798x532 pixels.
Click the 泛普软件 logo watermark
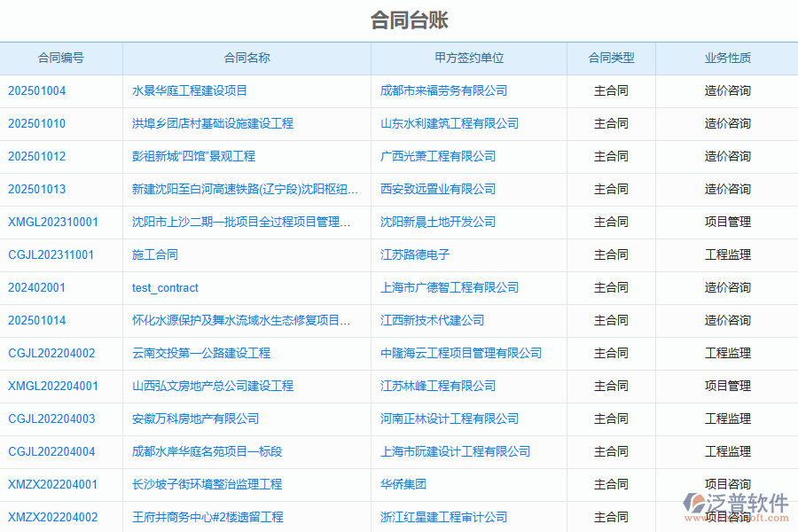coord(736,505)
